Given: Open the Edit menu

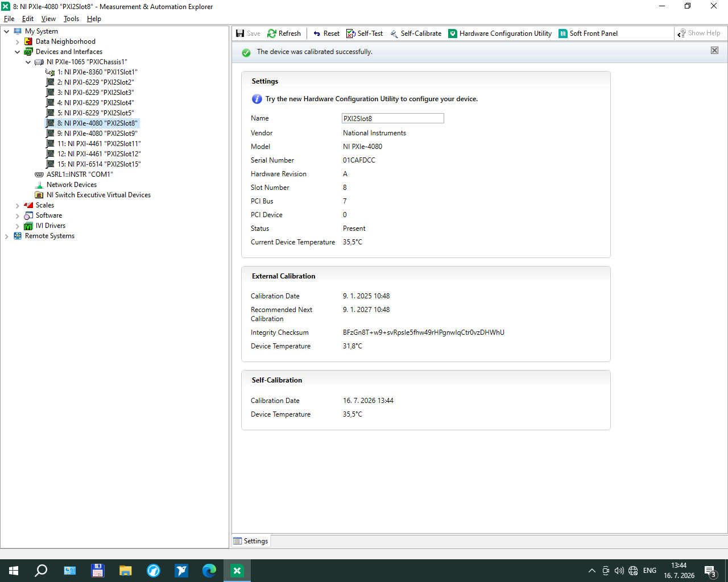Looking at the screenshot, I should (x=28, y=19).
